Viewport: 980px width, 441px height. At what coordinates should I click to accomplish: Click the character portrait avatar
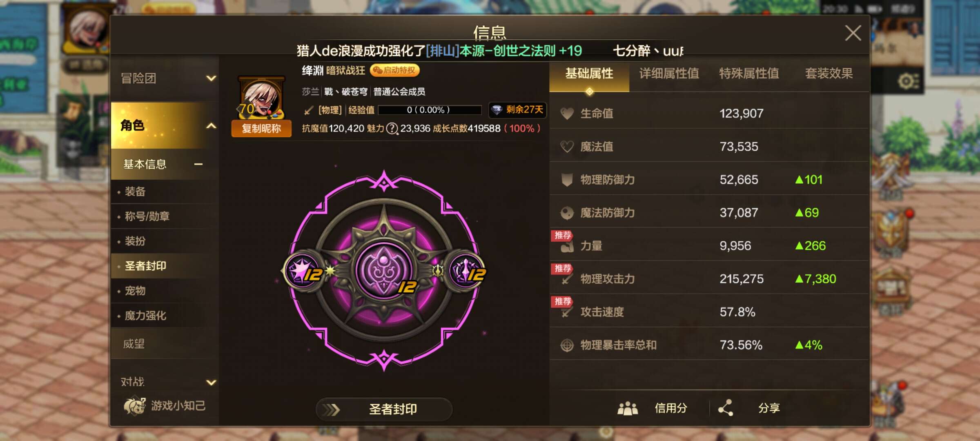pyautogui.click(x=261, y=97)
